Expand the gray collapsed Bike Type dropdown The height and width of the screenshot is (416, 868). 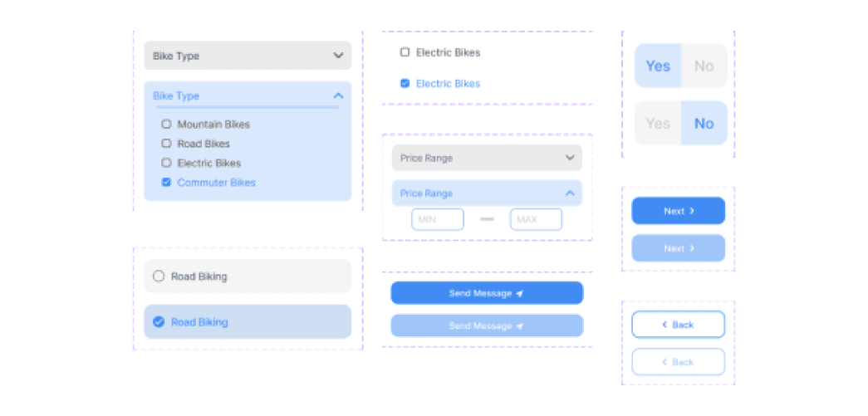338,56
